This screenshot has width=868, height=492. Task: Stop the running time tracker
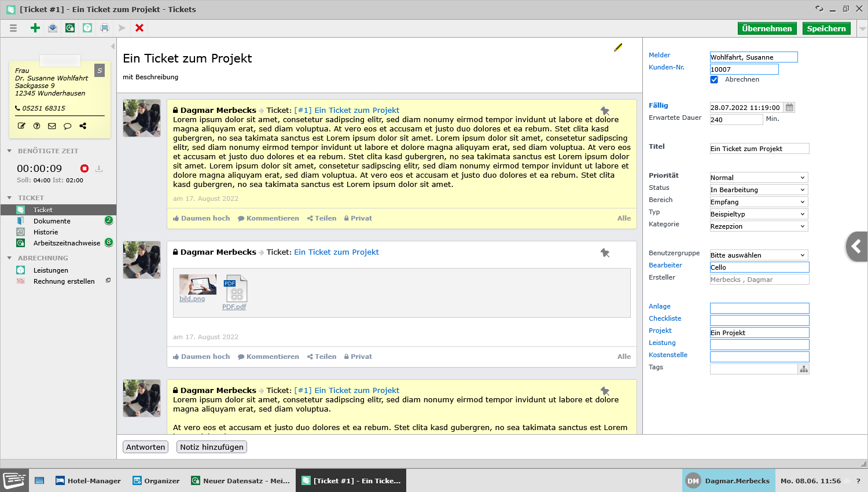84,168
